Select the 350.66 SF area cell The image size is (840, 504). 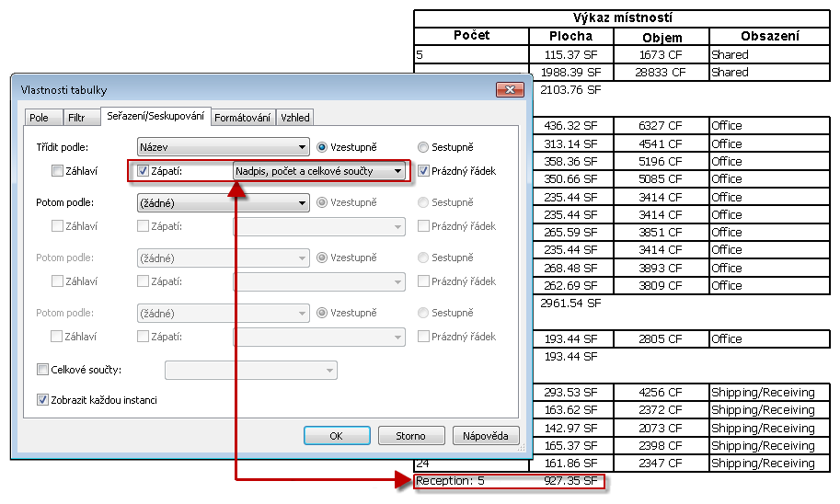pyautogui.click(x=571, y=179)
